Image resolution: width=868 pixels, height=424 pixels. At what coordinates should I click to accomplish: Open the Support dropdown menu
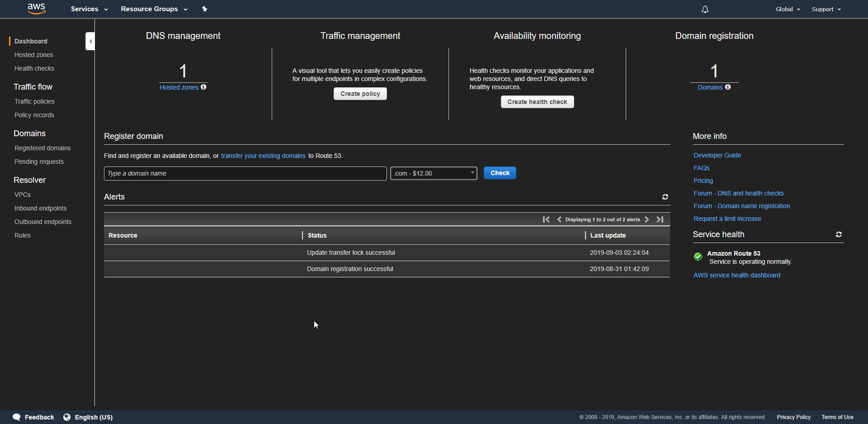coord(826,9)
